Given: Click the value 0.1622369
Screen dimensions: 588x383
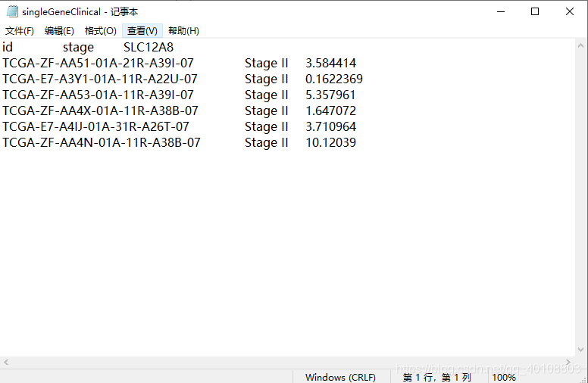Looking at the screenshot, I should pos(334,79).
